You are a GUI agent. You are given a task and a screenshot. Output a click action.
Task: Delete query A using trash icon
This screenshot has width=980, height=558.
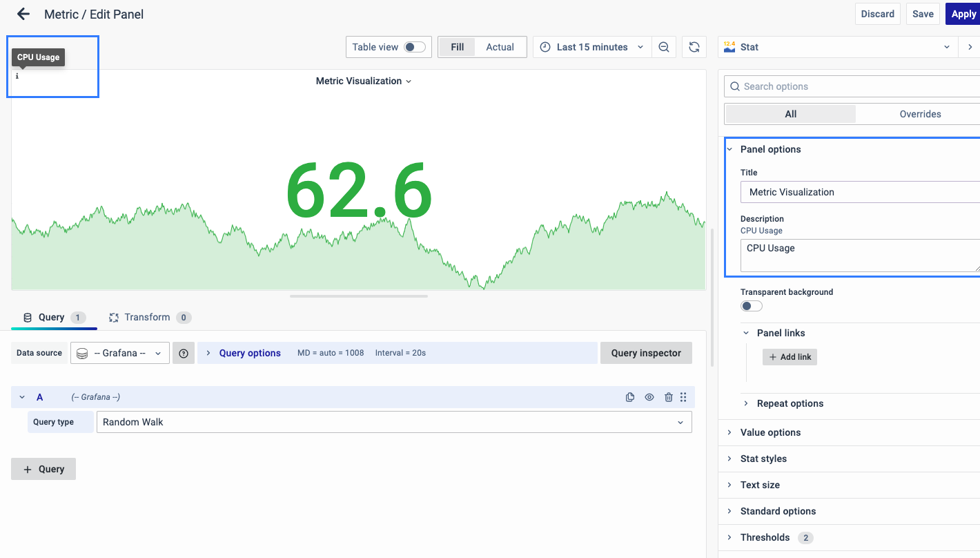point(668,397)
